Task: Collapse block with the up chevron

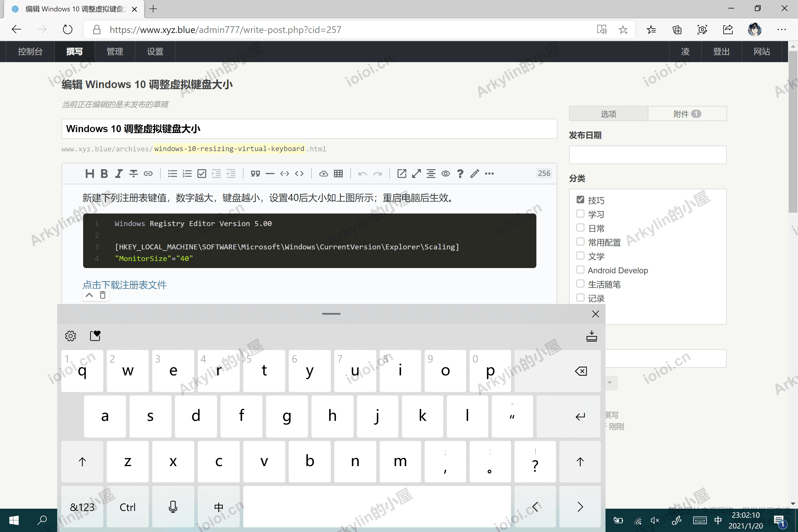Action: point(89,295)
